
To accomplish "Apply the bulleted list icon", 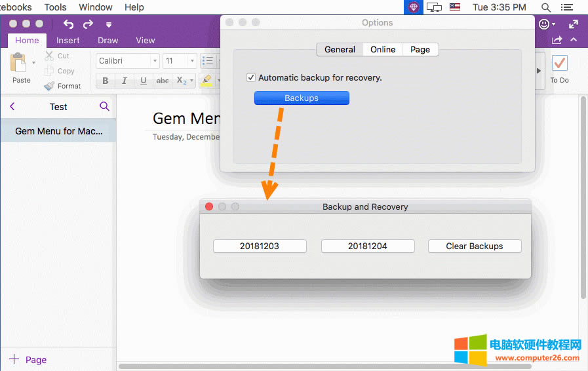I will pos(208,61).
